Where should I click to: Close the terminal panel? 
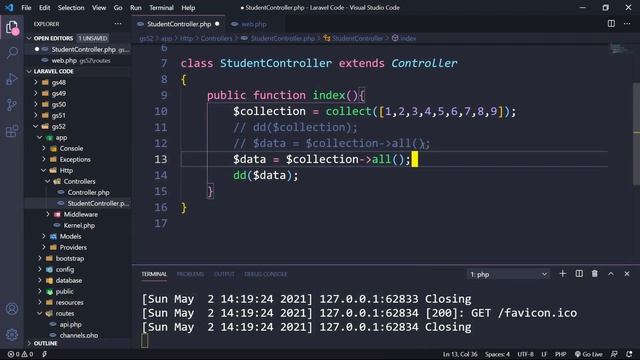tap(627, 274)
